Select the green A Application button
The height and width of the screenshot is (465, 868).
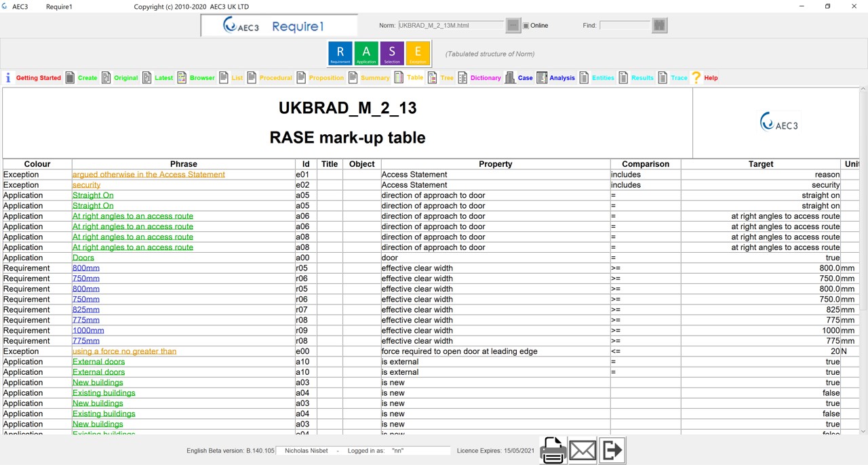pyautogui.click(x=366, y=54)
